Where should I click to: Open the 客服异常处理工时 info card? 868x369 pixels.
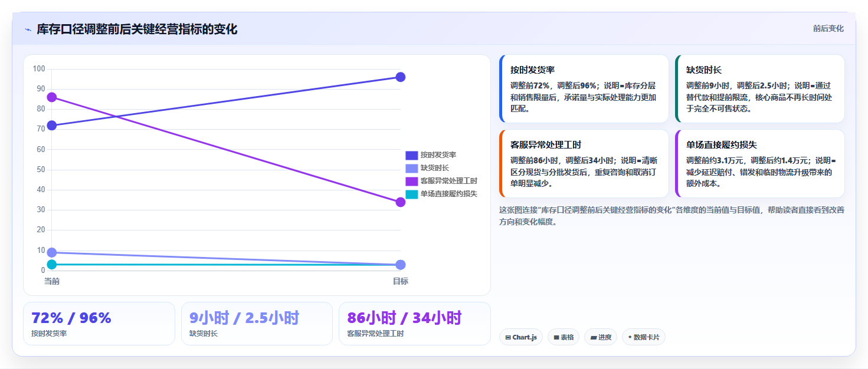pyautogui.click(x=584, y=163)
